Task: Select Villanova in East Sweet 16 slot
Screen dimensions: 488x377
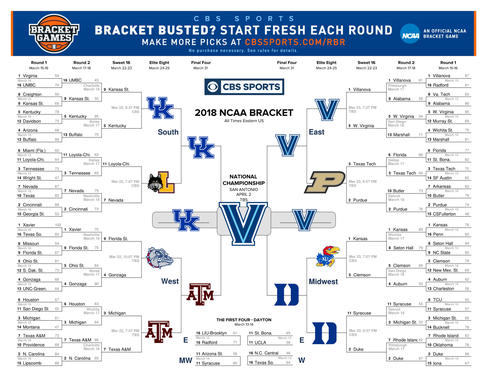Action: [359, 89]
